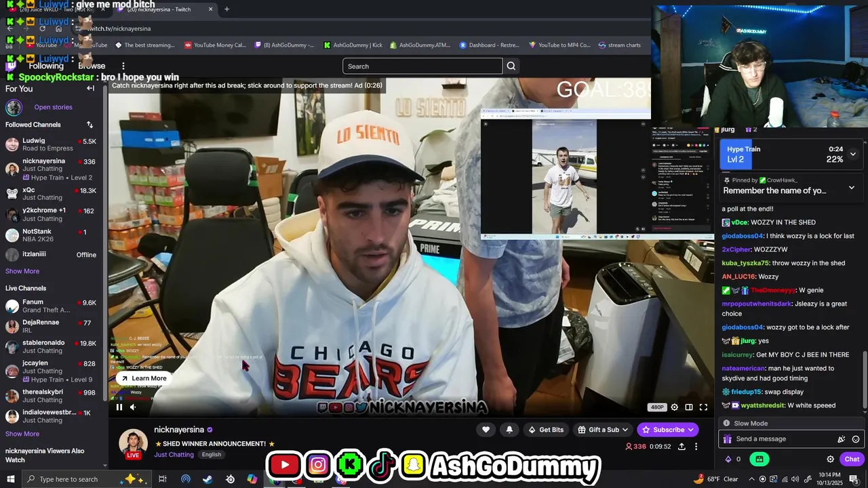The image size is (868, 488).
Task: Click the Just Chatting category under the stream title
Action: pos(174,455)
